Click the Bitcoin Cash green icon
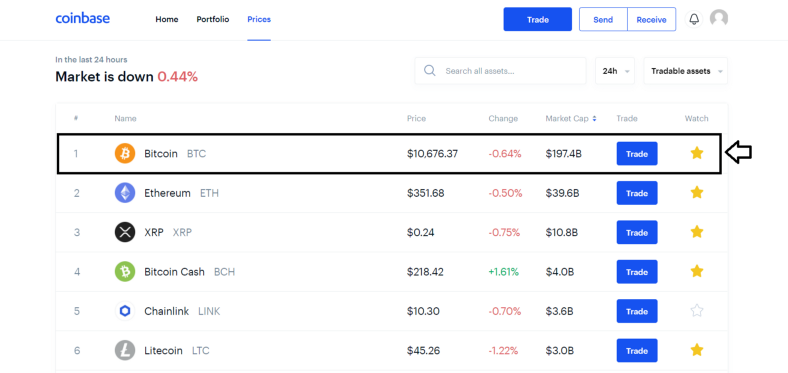 [x=125, y=272]
